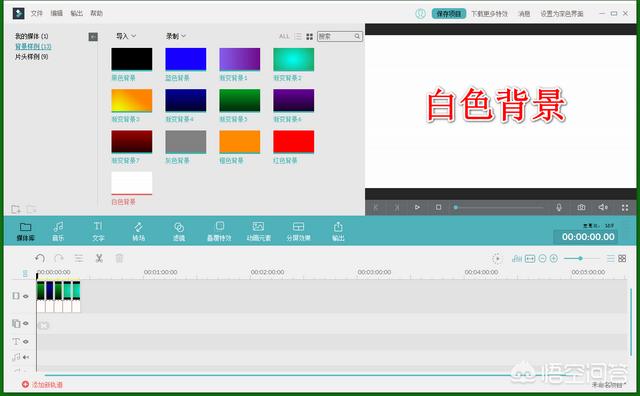This screenshot has height=396, width=640.
Task: Open the 滤镜 filters tab
Action: [179, 231]
